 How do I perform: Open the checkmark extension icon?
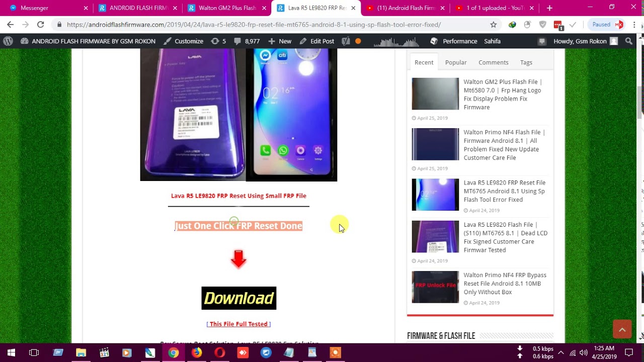573,24
